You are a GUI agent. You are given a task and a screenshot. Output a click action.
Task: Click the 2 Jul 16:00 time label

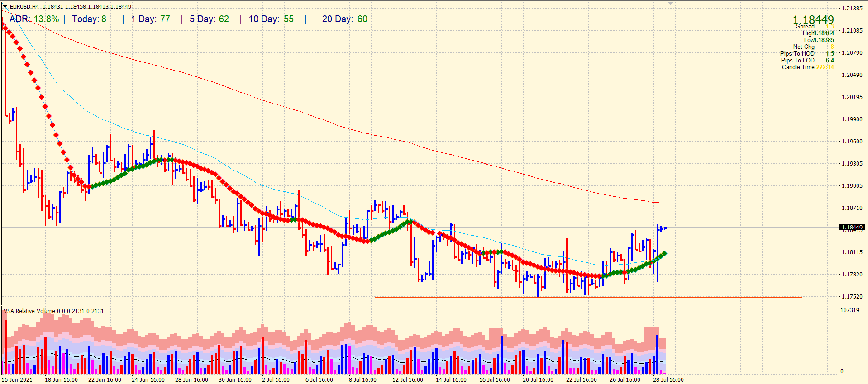[276, 380]
